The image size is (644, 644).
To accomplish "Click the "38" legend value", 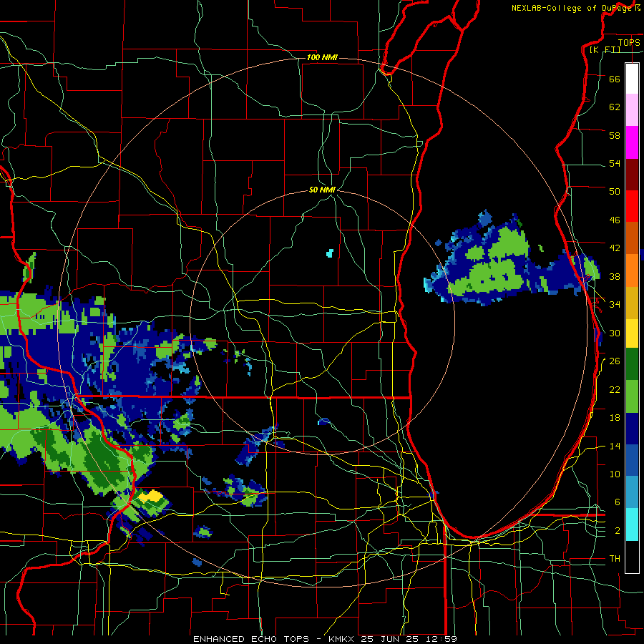I will point(615,276).
